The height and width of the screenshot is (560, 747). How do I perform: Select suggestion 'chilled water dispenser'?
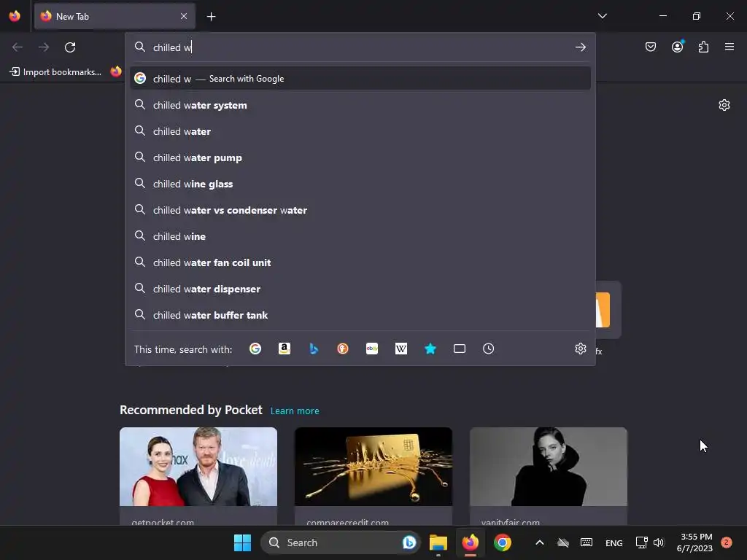pyautogui.click(x=360, y=289)
